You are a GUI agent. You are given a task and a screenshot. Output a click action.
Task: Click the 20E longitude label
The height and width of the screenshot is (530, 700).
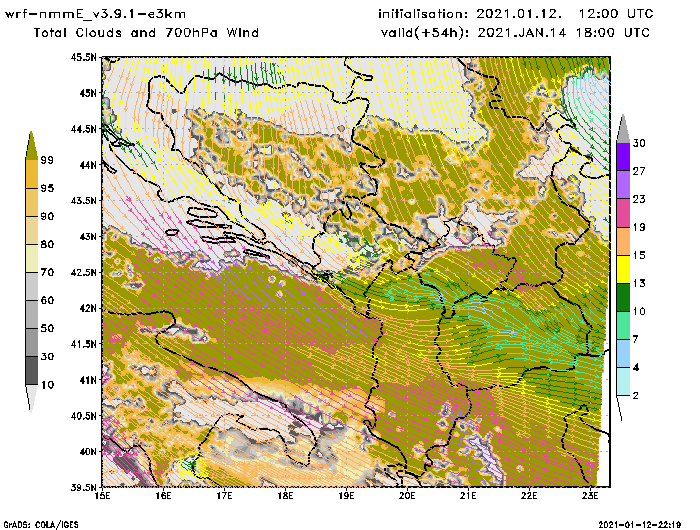coord(407,496)
